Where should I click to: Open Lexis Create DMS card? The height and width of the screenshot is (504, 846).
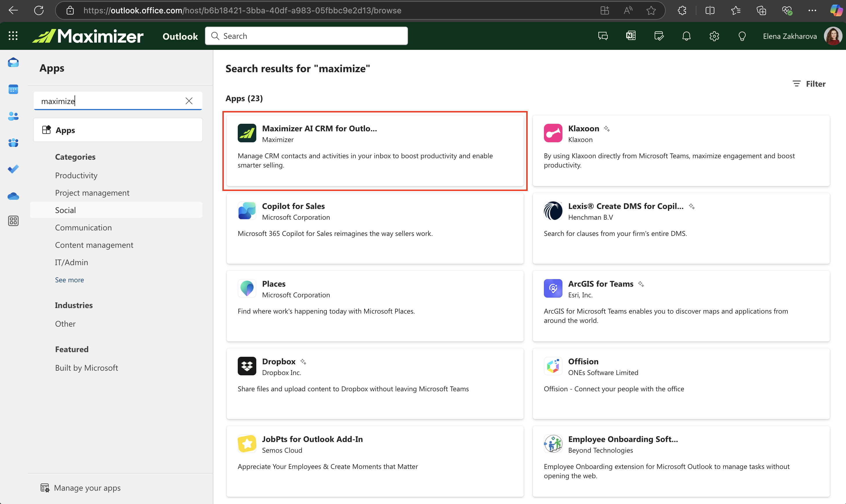tap(681, 228)
